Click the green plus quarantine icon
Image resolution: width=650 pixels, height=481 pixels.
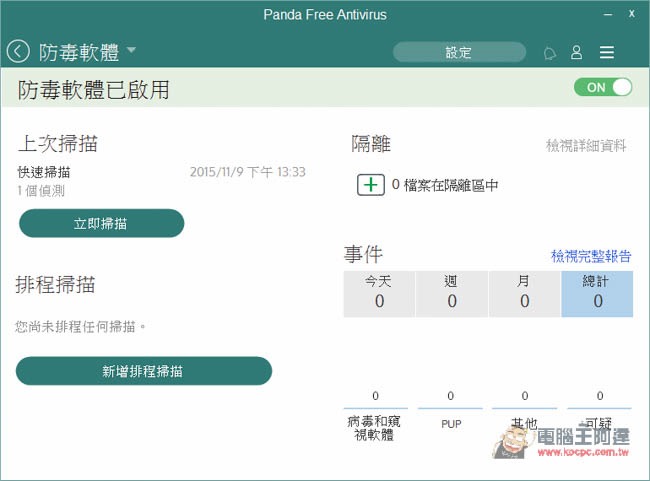click(371, 185)
